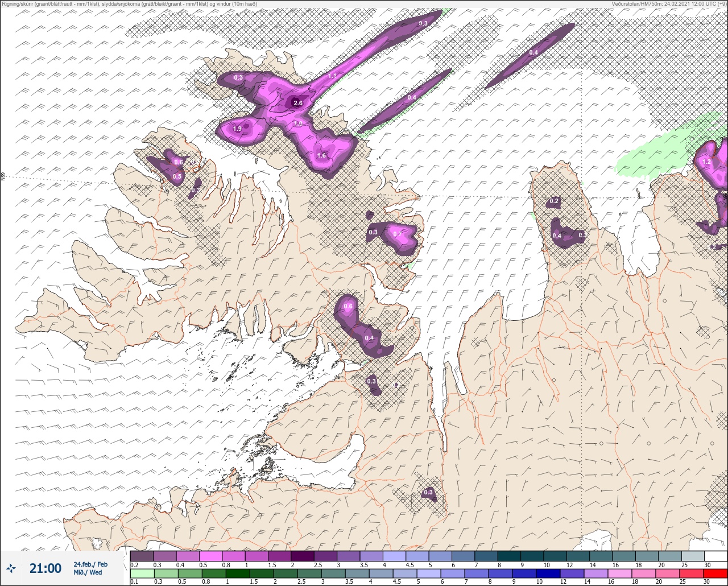
Task: Pick the light lavender 4 snow legend swatch
Action: point(394,556)
